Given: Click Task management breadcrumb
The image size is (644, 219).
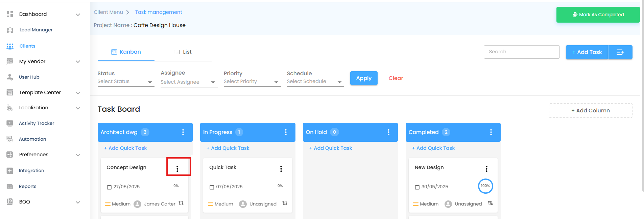Looking at the screenshot, I should [x=159, y=12].
